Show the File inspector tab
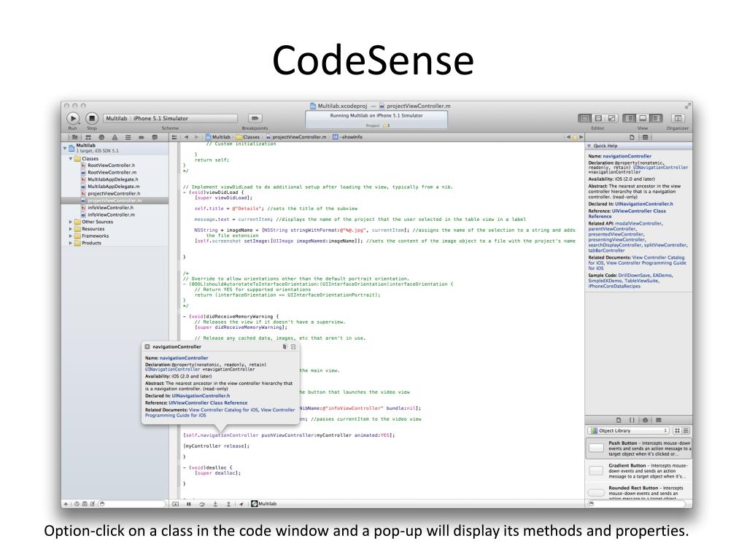The width and height of the screenshot is (747, 560). pyautogui.click(x=632, y=137)
